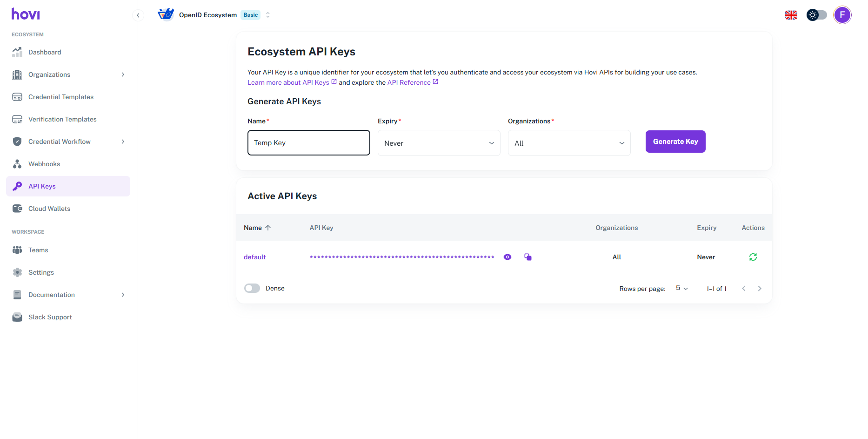
Task: Click the Name input field
Action: click(308, 143)
